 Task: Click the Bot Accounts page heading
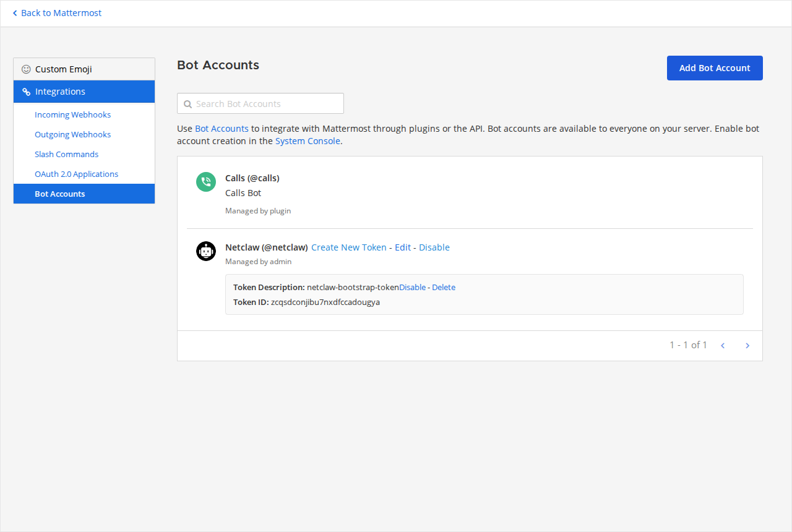coord(218,65)
